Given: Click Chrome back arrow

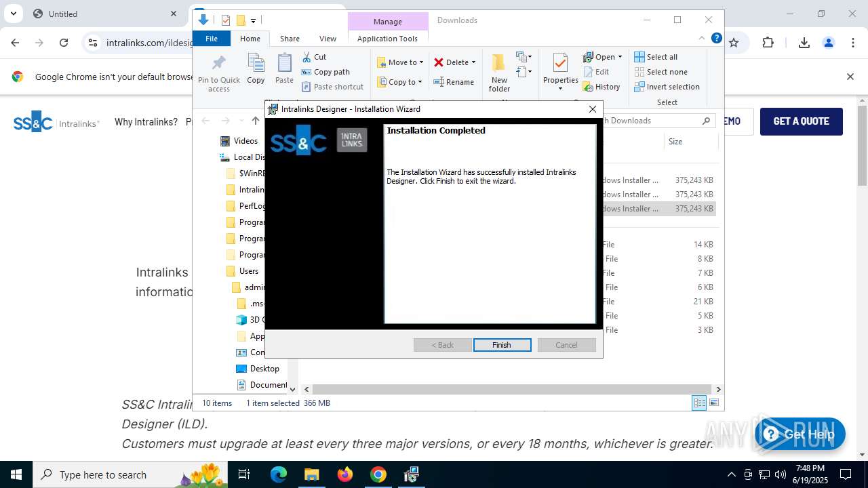Looking at the screenshot, I should tap(15, 43).
